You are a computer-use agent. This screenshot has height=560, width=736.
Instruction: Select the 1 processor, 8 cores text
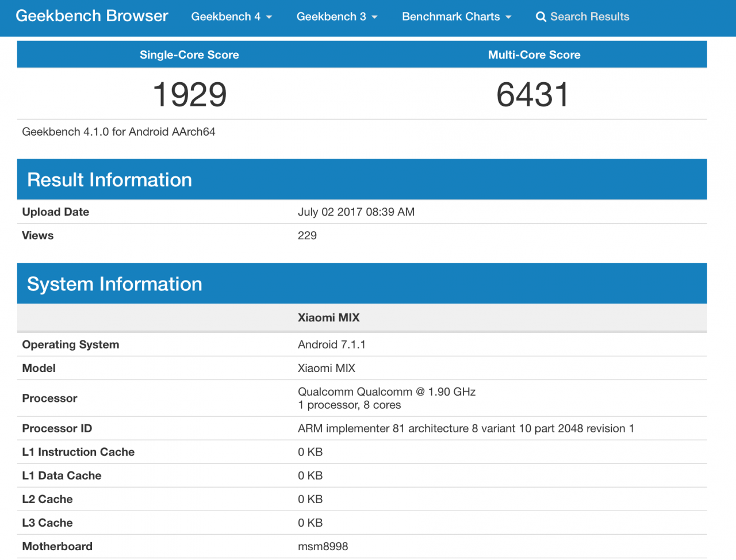click(x=350, y=405)
